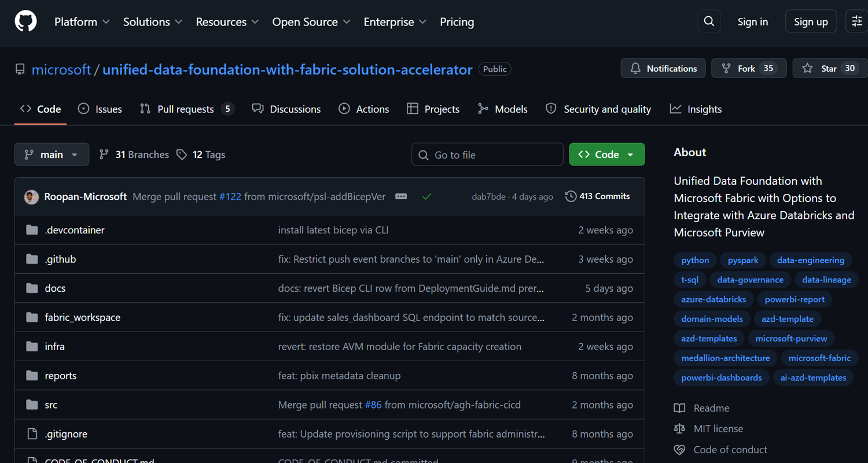Click the reports folder icon
868x463 pixels.
[32, 376]
